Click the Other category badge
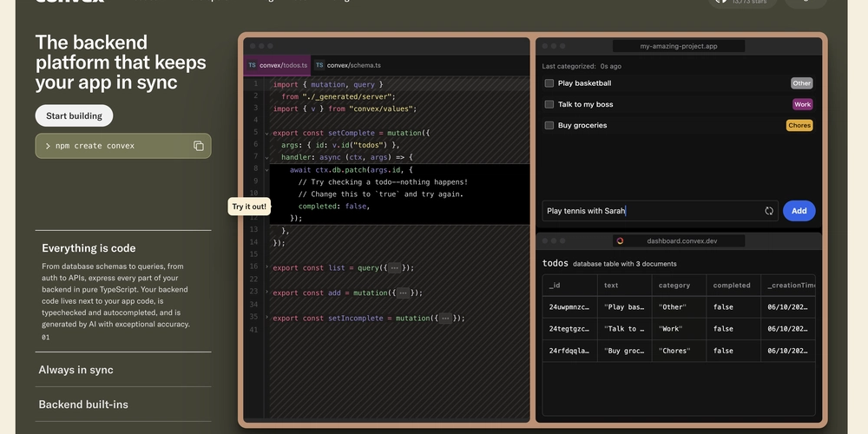 (x=801, y=83)
